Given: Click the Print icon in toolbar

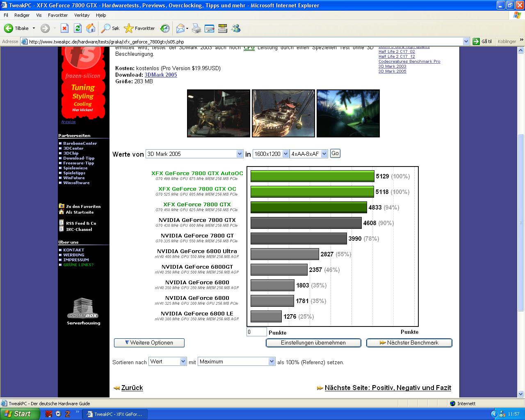Looking at the screenshot, I should [x=196, y=28].
